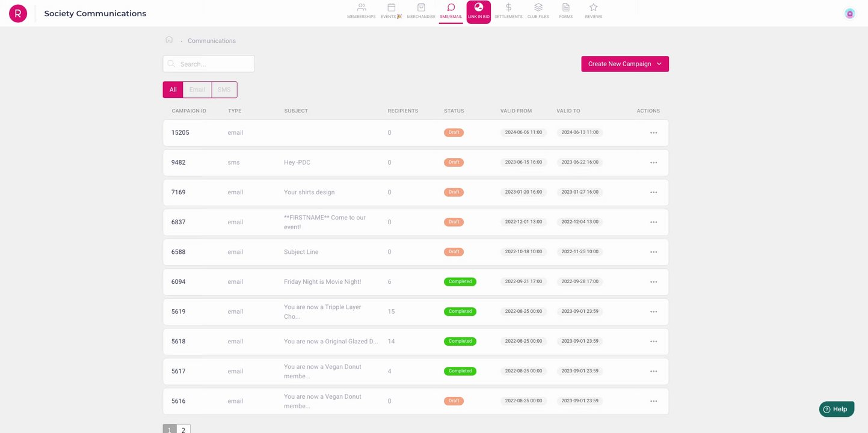Click recipients count 14
Viewport: 868px width, 433px height.
[x=391, y=342]
